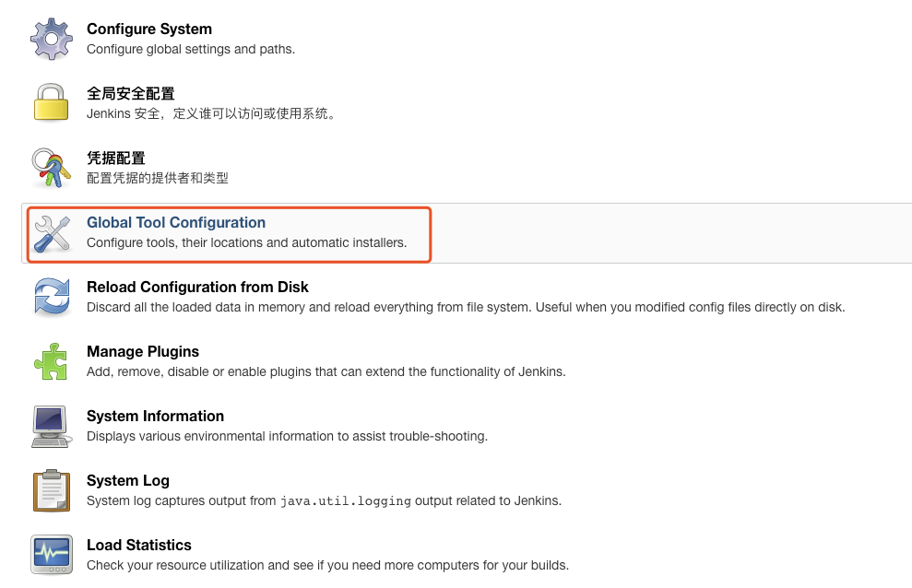Open Configure System settings

pyautogui.click(x=148, y=29)
